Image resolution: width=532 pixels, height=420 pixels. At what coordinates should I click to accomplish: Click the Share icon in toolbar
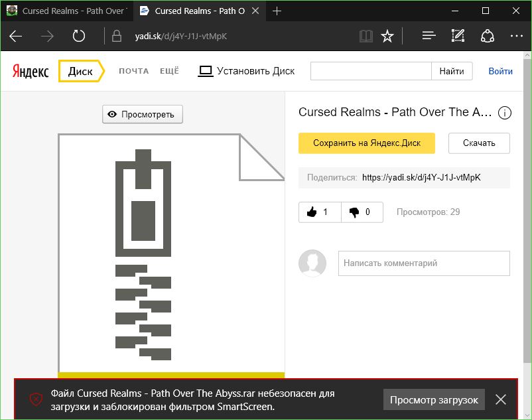[x=487, y=36]
